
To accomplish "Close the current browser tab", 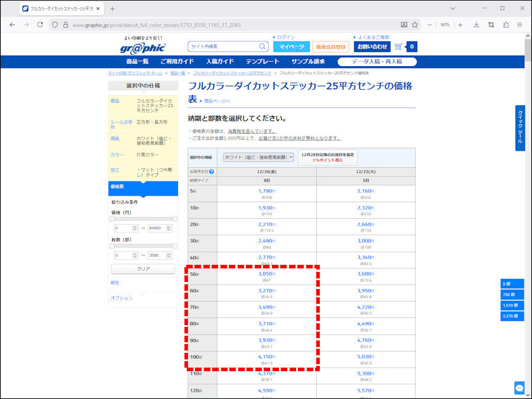I will [x=98, y=9].
